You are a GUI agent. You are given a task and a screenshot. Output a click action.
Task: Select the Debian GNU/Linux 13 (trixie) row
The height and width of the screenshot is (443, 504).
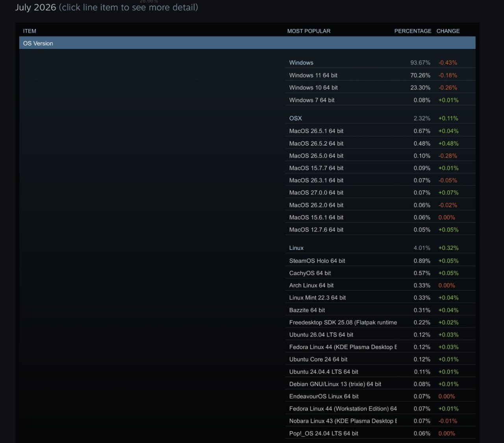pos(380,384)
